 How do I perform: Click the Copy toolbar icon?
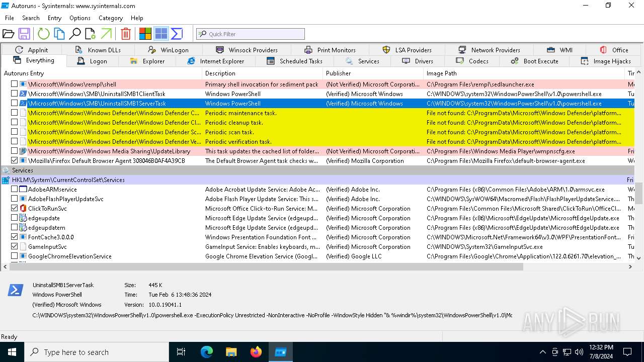pyautogui.click(x=59, y=34)
